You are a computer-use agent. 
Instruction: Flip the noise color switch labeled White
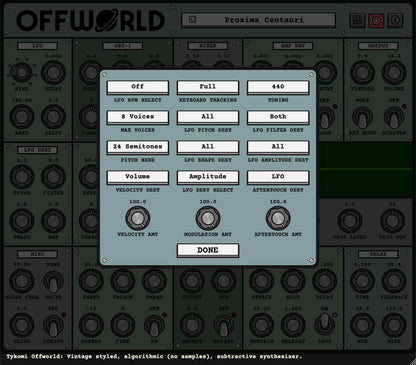[53, 281]
